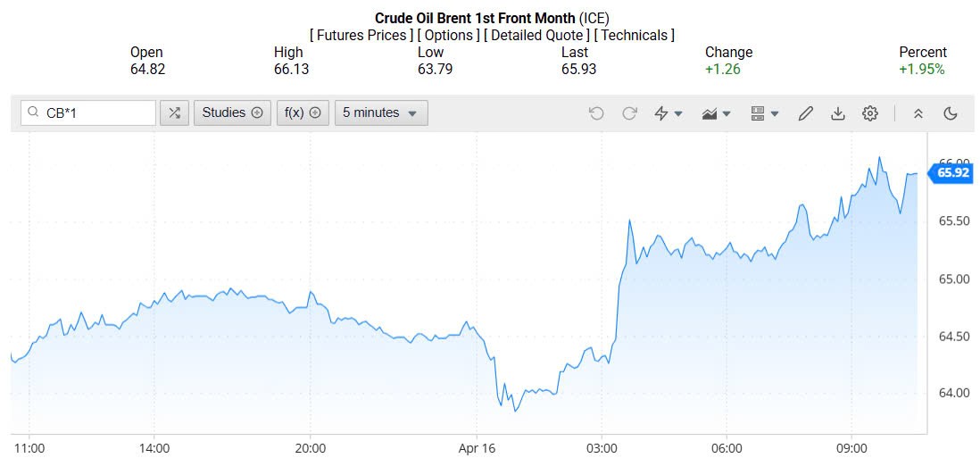Open the drawing pencil tool
Screen dimensions: 980x458
805,113
